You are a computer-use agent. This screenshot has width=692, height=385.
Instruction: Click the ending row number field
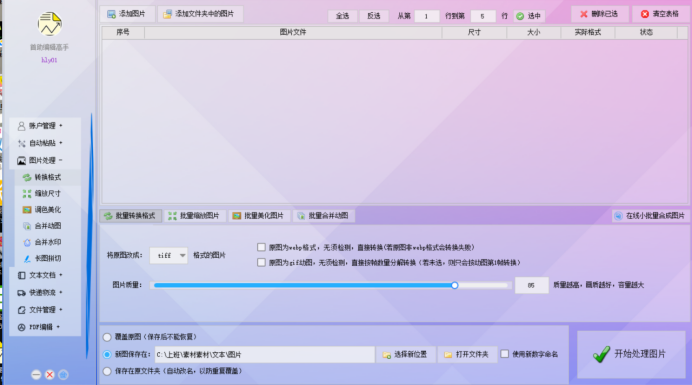[x=483, y=16]
